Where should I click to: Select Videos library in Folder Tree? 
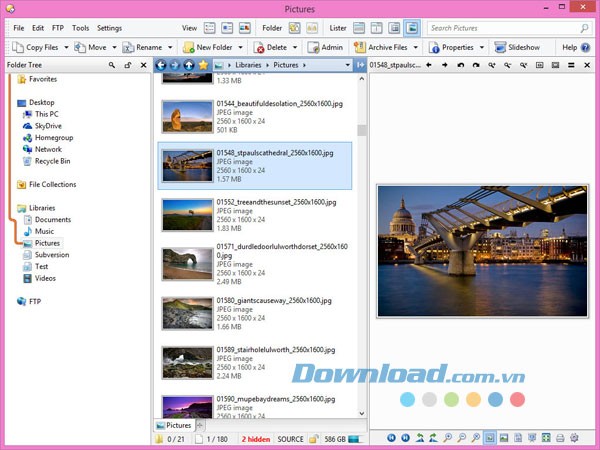[39, 278]
